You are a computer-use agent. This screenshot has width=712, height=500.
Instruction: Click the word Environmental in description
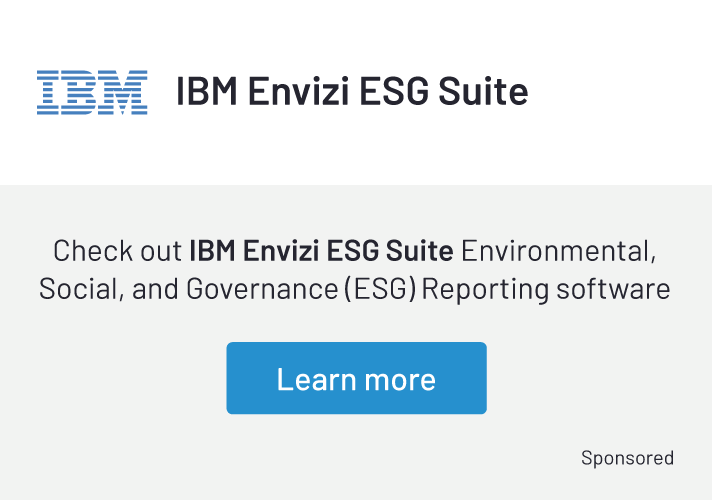pos(559,251)
